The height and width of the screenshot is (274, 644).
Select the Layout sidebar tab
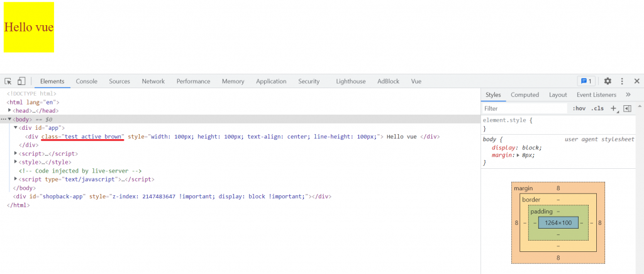[x=558, y=94]
